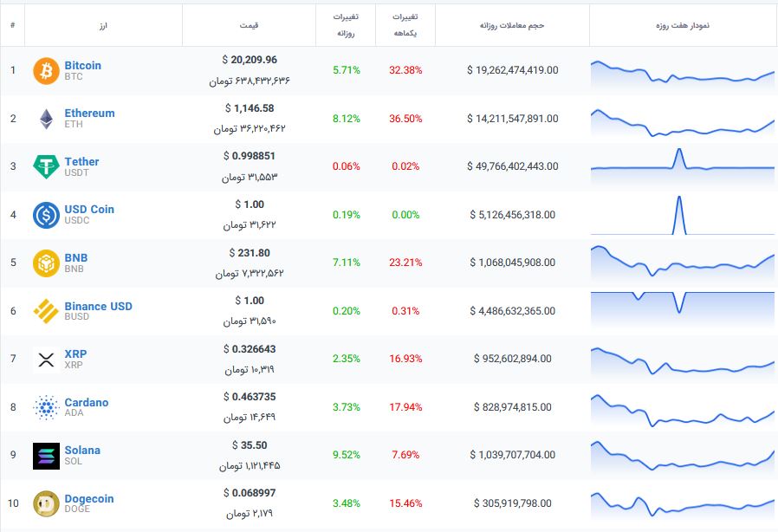Click the Bitcoin coin logo

point(46,70)
